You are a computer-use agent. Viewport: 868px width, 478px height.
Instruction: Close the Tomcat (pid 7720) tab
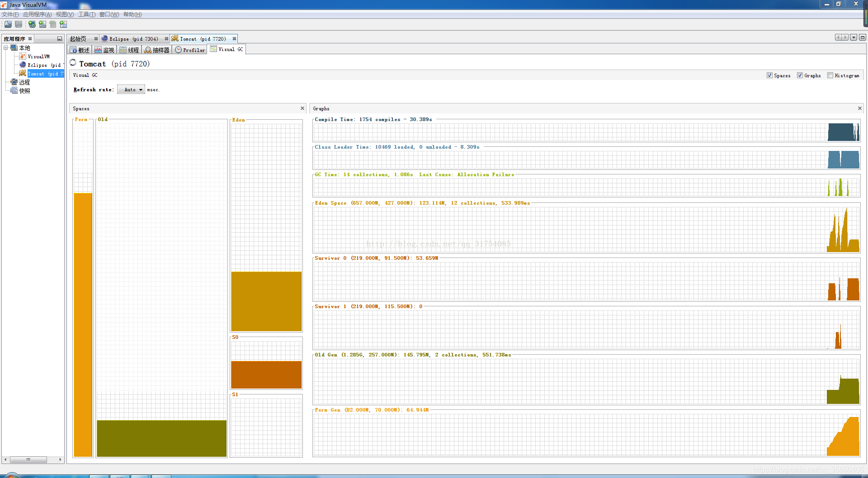tap(234, 39)
